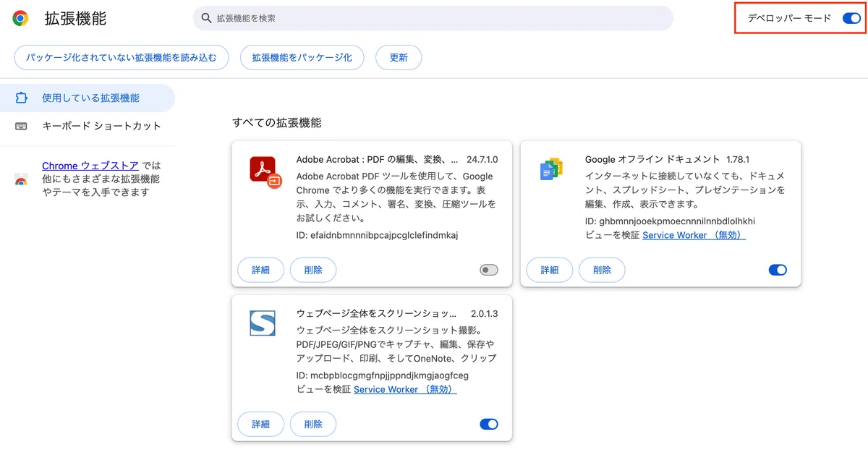The width and height of the screenshot is (868, 455).
Task: Click パッケージ化されていない拡張機能を読み込む button
Action: (122, 57)
